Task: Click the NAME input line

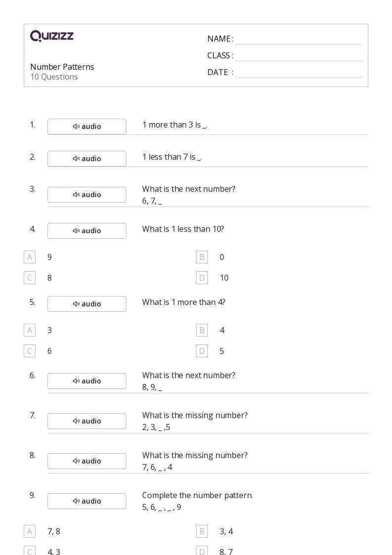Action: pyautogui.click(x=298, y=39)
